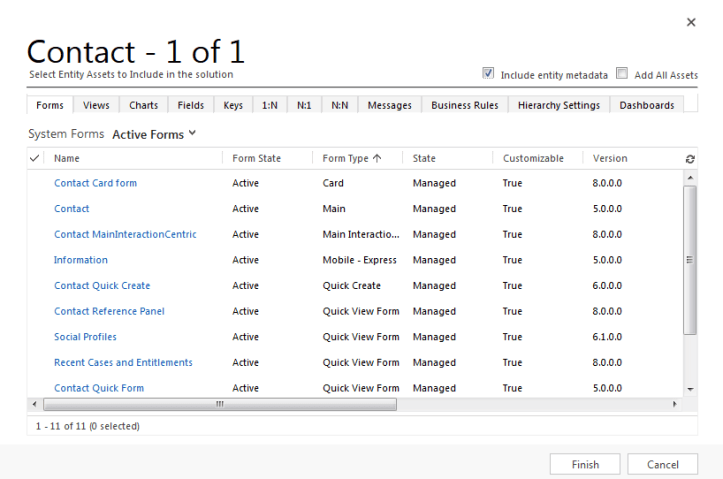Click the vertical scrollbar up arrow

pyautogui.click(x=690, y=178)
